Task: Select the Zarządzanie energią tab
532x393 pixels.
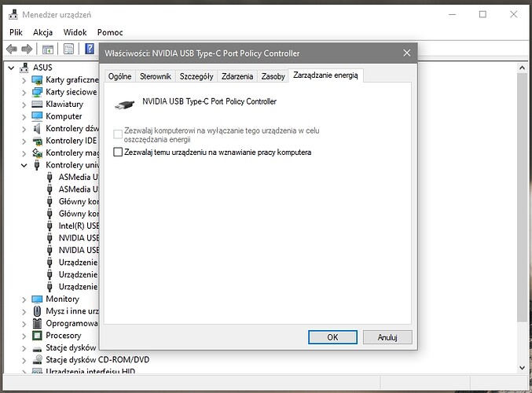Action: click(325, 75)
